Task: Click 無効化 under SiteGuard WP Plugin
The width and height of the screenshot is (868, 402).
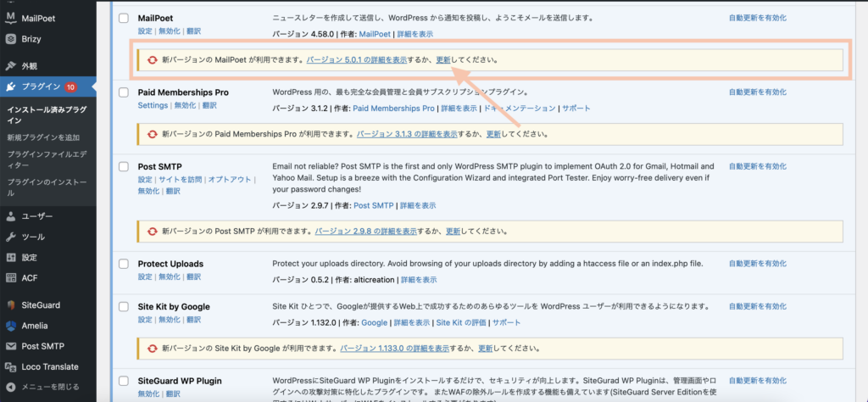Action: point(148,394)
